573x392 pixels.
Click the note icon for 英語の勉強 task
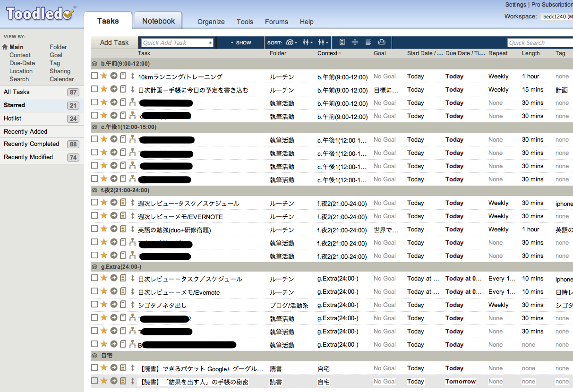(123, 229)
